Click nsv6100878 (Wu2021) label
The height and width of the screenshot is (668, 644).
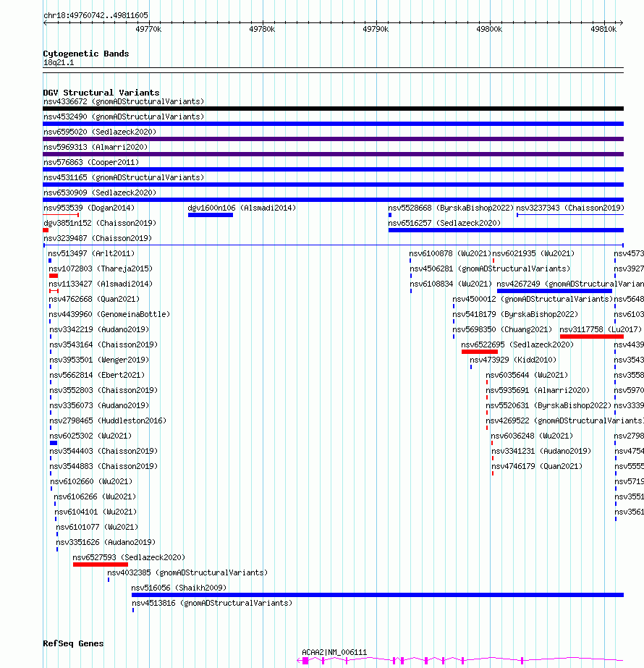450,253
